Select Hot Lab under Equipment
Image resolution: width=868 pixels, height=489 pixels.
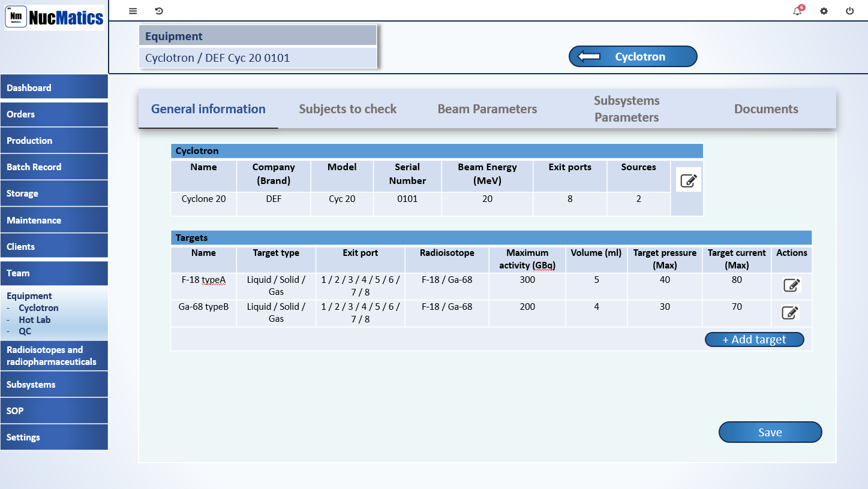click(x=35, y=320)
